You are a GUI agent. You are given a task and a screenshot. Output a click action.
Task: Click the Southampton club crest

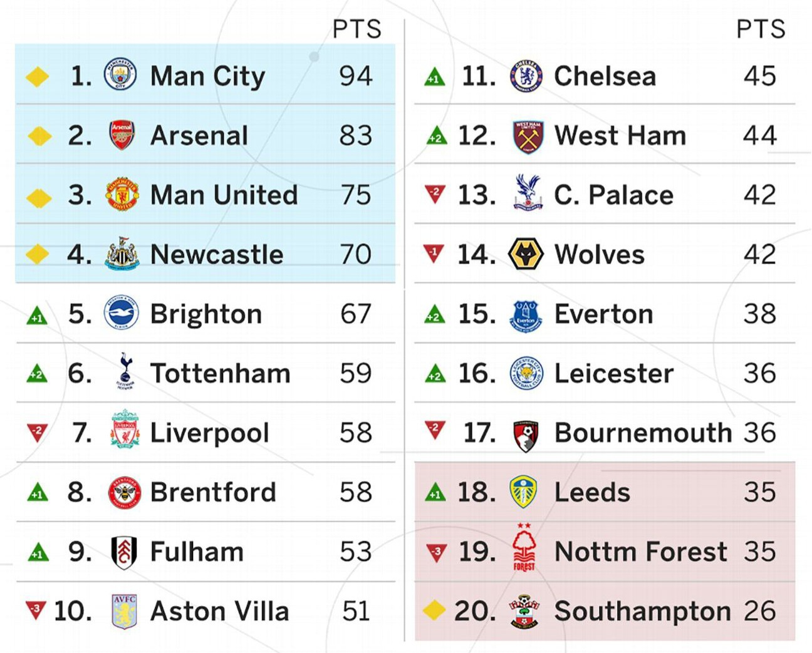(524, 611)
